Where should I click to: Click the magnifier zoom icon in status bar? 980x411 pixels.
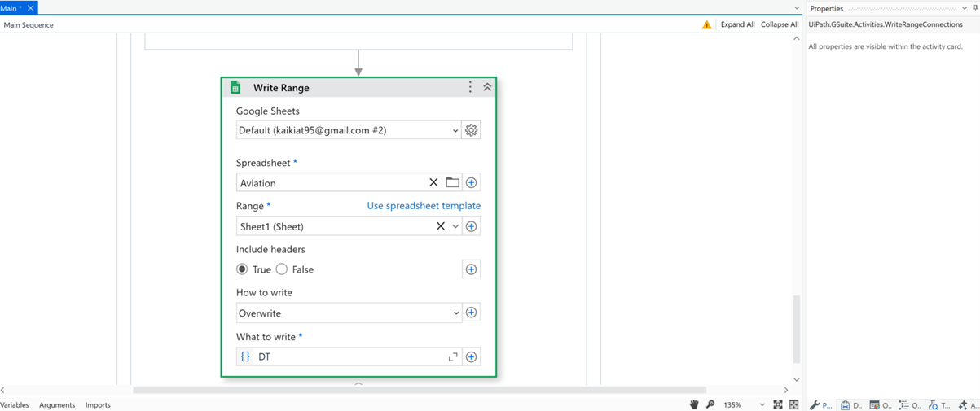(710, 404)
